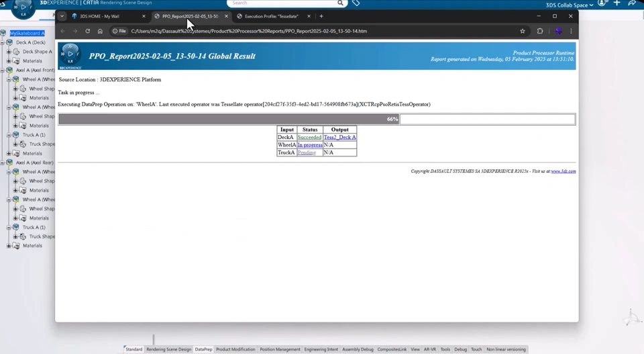Open the plus add icon in top bar

point(616,3)
